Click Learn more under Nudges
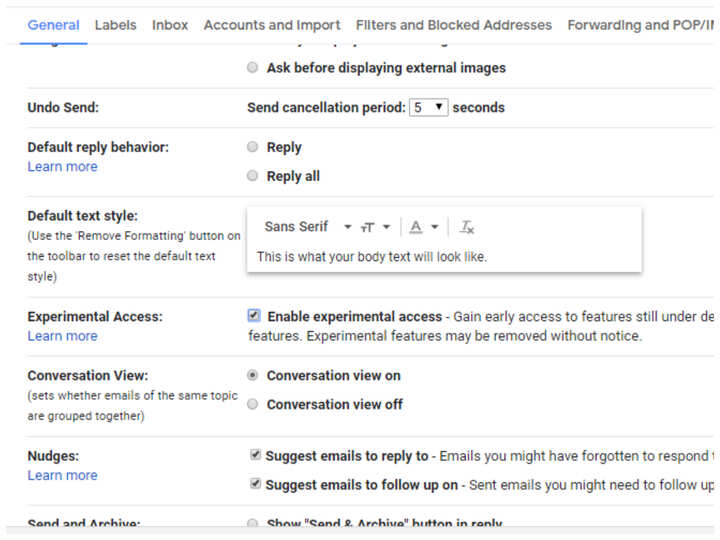Screen dimensions: 720x540 62,475
